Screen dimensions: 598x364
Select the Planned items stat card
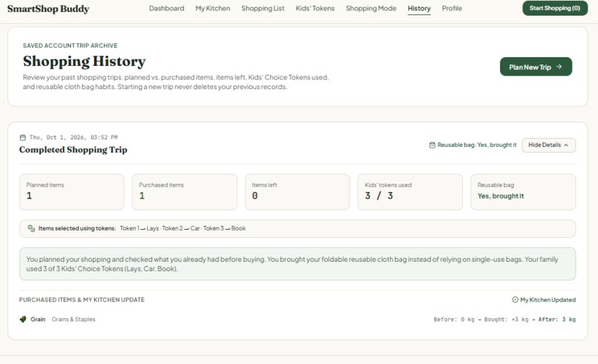pos(72,192)
